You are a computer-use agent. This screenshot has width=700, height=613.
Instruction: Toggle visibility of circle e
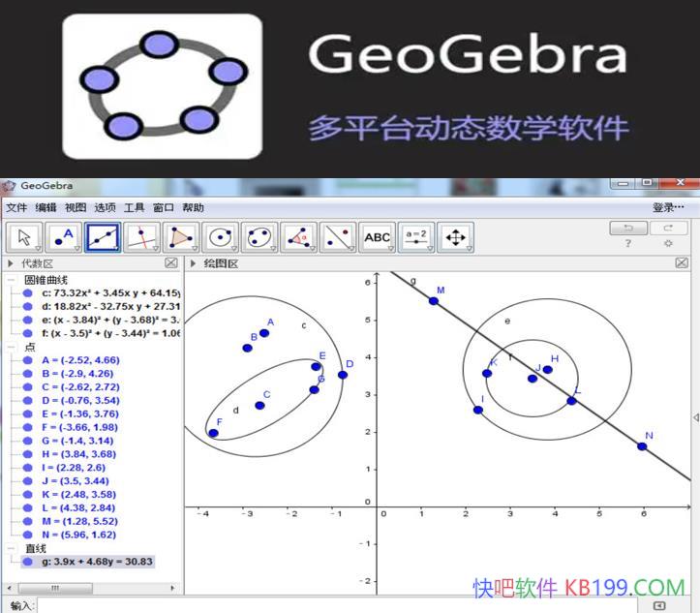click(28, 320)
